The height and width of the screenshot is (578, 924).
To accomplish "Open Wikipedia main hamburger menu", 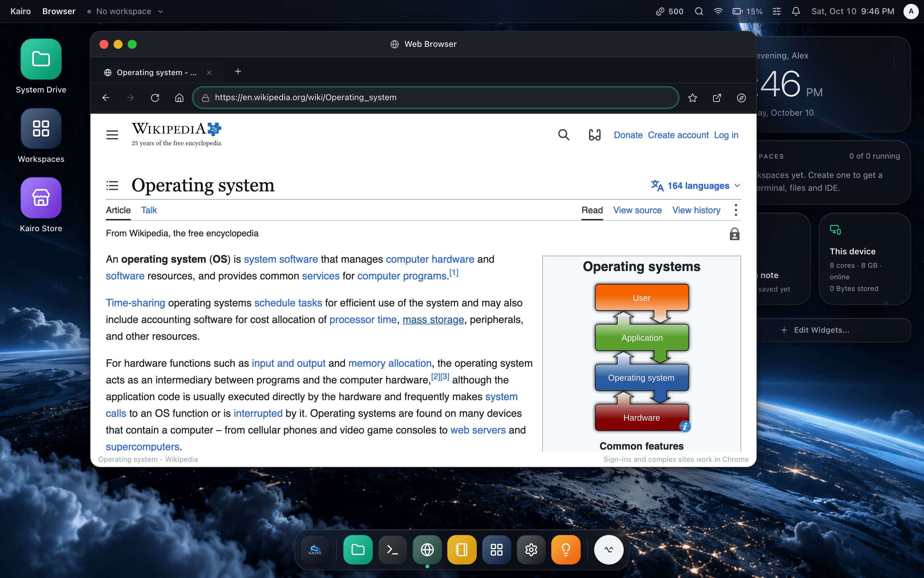I will pyautogui.click(x=112, y=135).
